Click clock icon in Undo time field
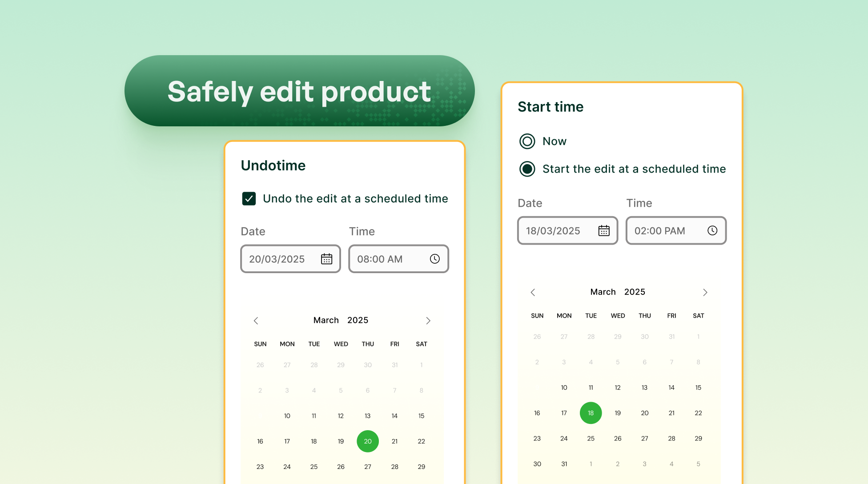Screen dimensions: 868x484 (x=434, y=259)
